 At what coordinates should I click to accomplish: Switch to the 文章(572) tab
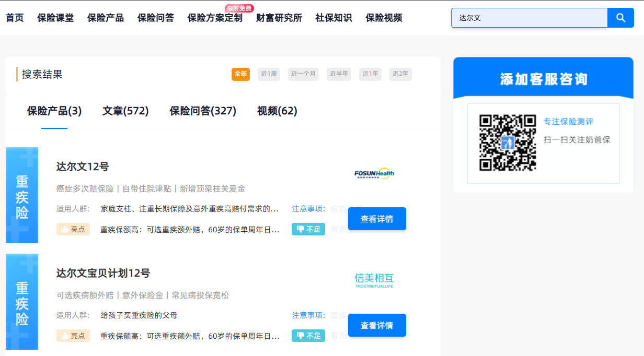[125, 111]
